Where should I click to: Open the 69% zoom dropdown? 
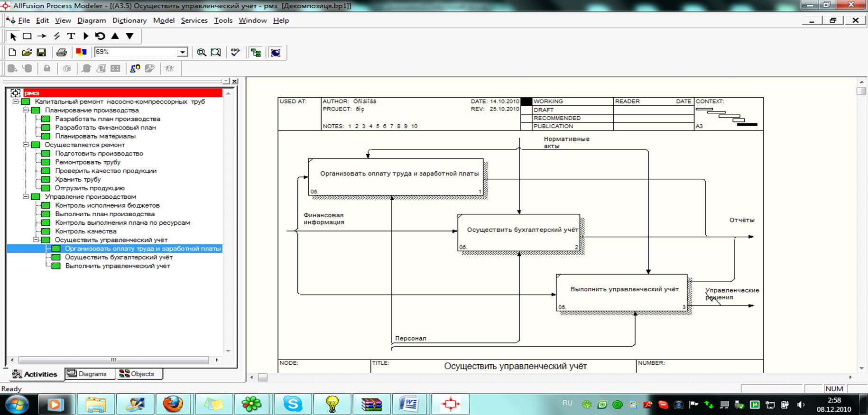coord(183,52)
